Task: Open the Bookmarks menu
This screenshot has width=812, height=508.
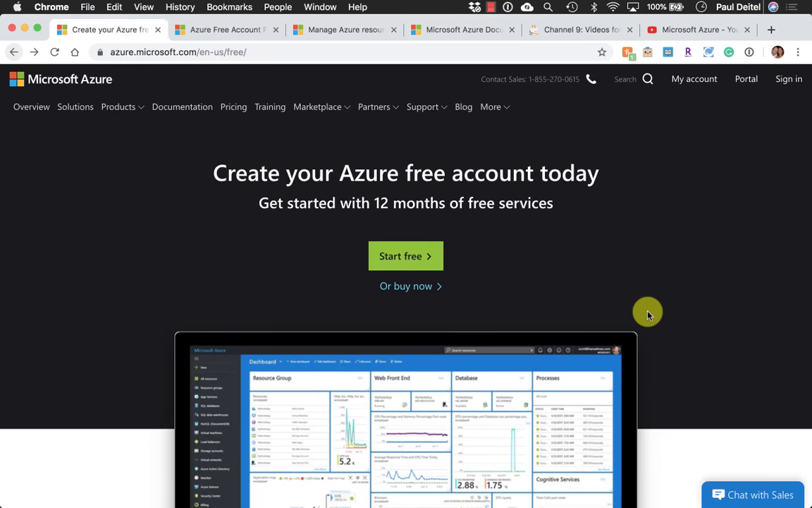Action: point(229,7)
